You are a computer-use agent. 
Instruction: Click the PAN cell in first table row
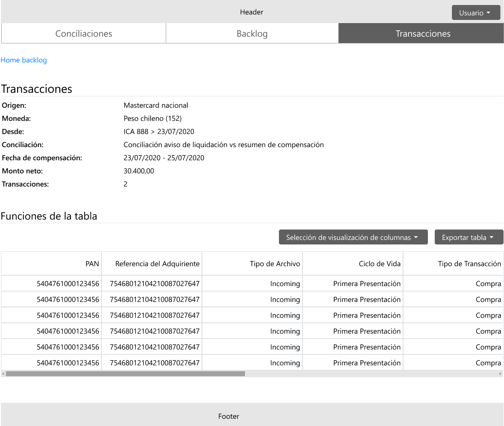pos(68,284)
